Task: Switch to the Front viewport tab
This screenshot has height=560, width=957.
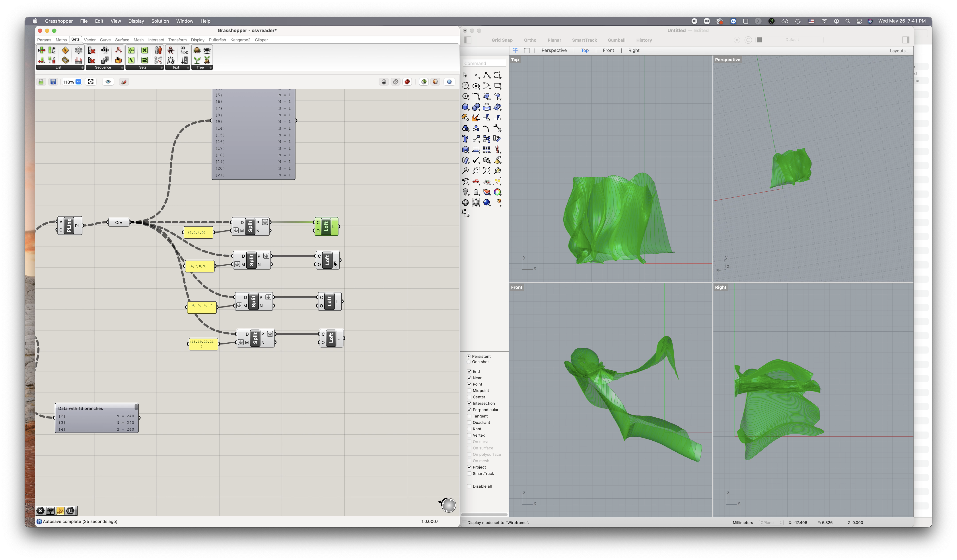Action: 608,51
